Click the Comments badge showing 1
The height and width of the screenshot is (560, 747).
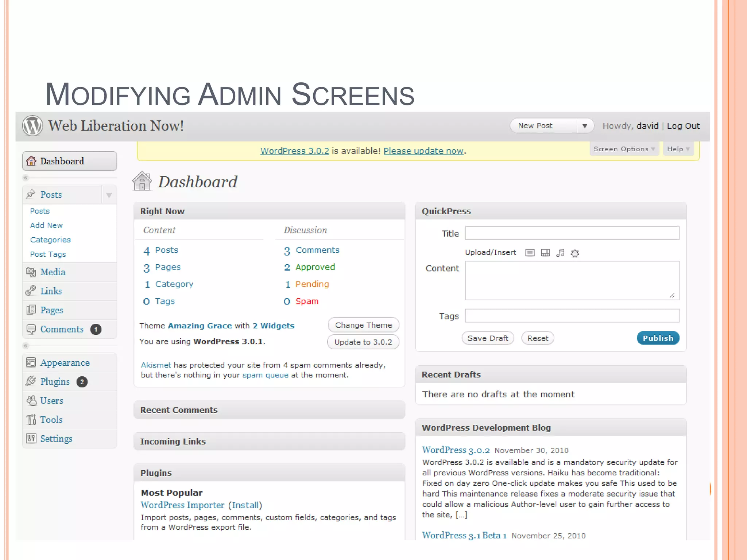tap(96, 329)
